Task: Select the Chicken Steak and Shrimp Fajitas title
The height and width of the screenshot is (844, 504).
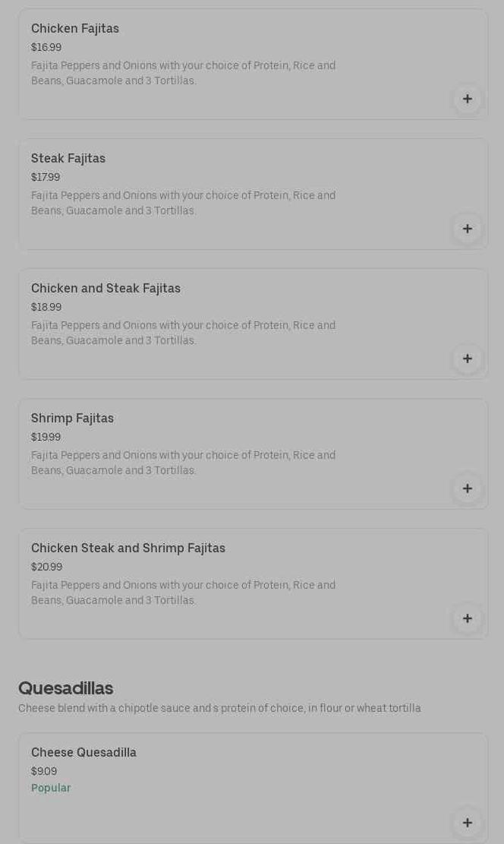Action: tap(128, 548)
